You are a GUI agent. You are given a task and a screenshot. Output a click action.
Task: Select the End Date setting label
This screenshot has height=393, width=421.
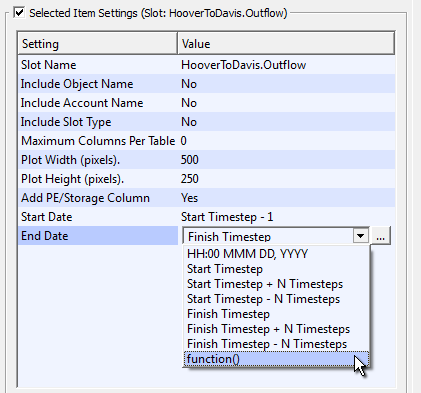point(98,236)
